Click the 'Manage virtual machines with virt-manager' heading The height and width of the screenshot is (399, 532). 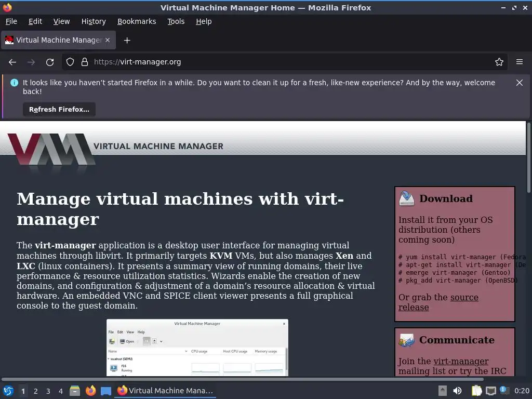coord(180,209)
